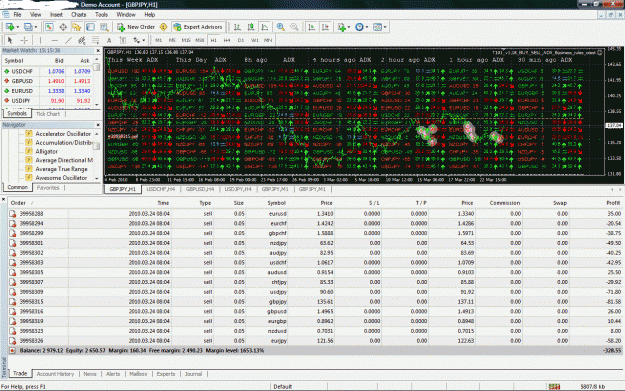
Task: Select the Text Label tool
Action: point(123,40)
